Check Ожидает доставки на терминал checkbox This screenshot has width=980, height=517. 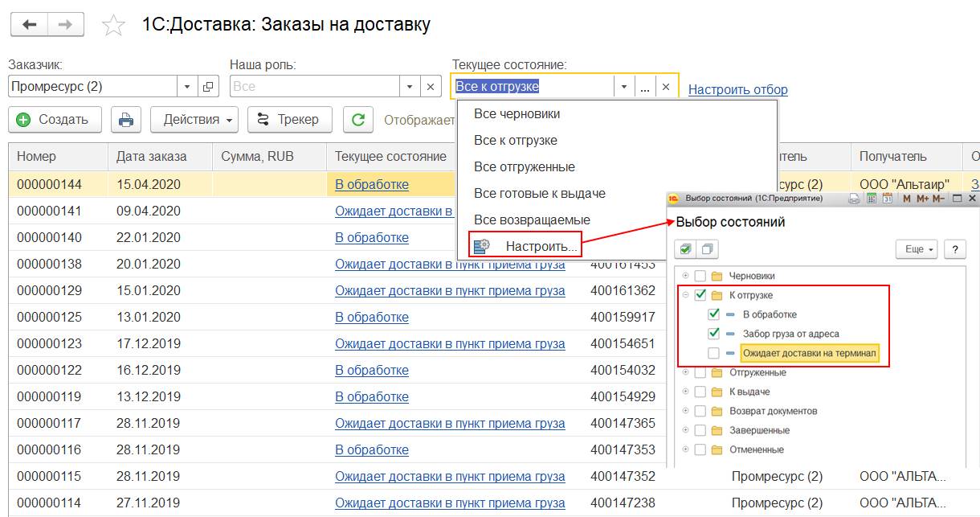point(713,353)
